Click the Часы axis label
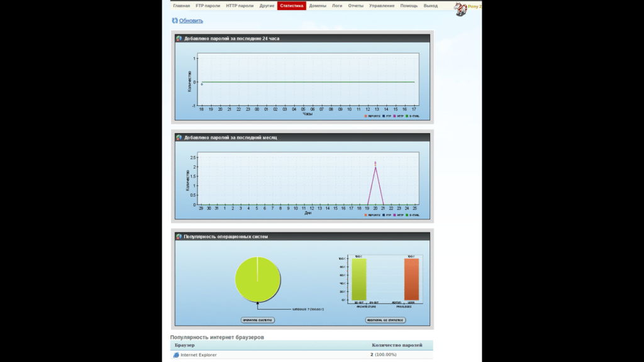644x362 pixels. tap(308, 114)
